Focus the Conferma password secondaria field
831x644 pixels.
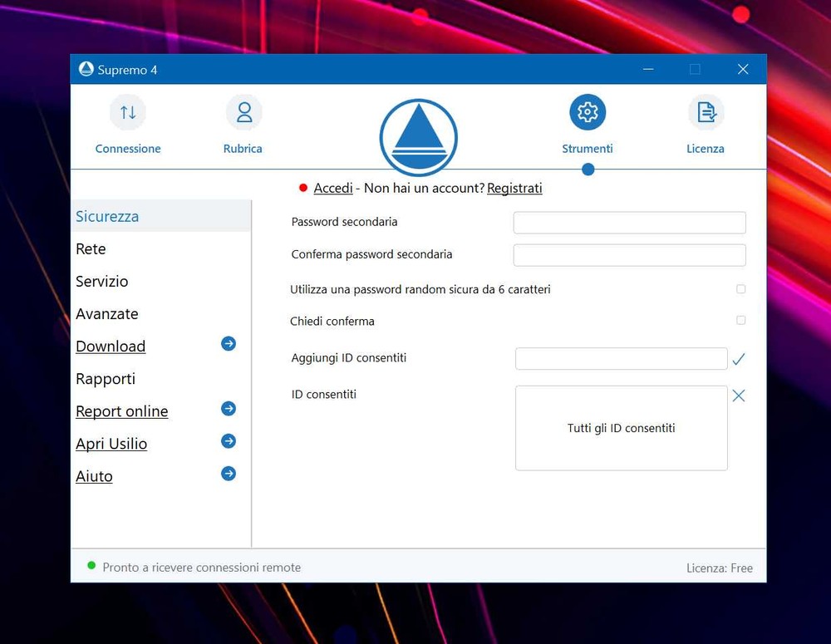(x=630, y=255)
